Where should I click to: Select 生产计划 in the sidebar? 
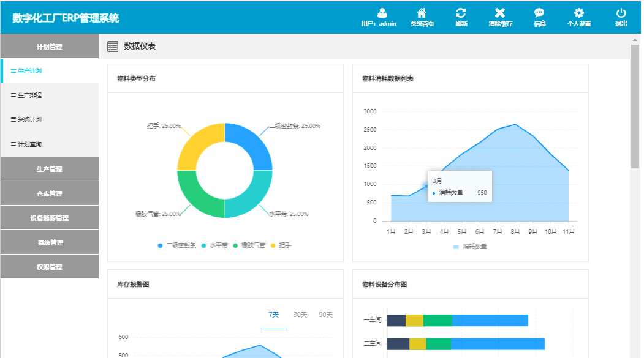(x=49, y=71)
